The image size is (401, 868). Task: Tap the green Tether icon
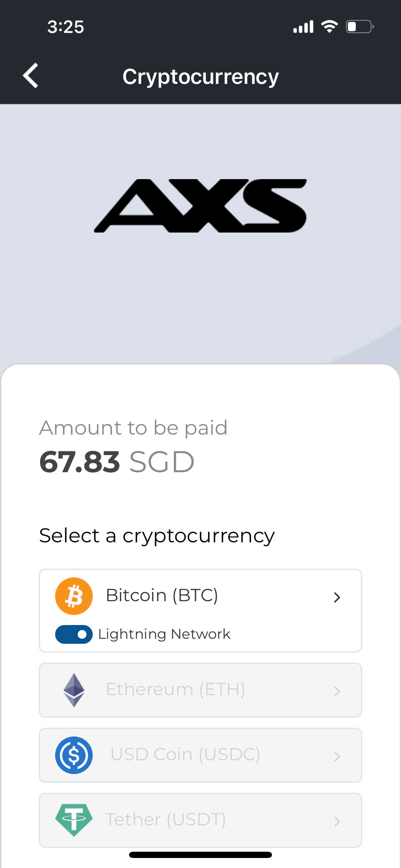[x=74, y=820]
